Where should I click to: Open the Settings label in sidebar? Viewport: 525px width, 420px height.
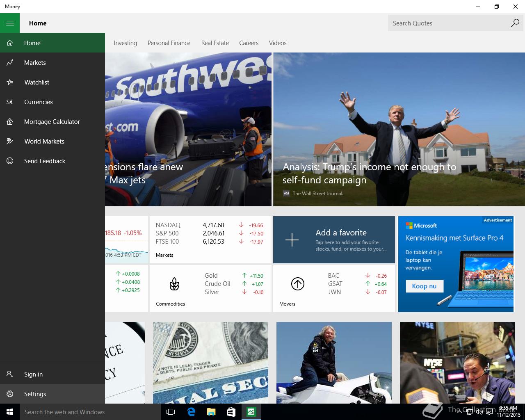(35, 394)
